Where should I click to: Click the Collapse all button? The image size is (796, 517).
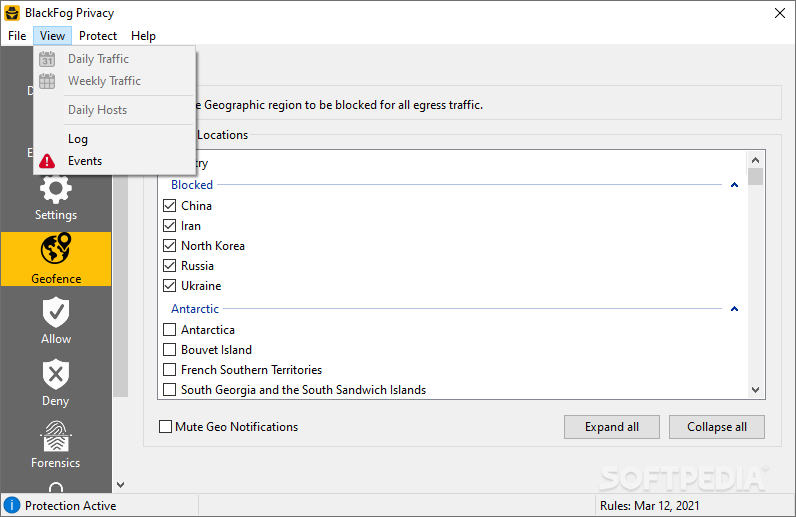pyautogui.click(x=717, y=427)
